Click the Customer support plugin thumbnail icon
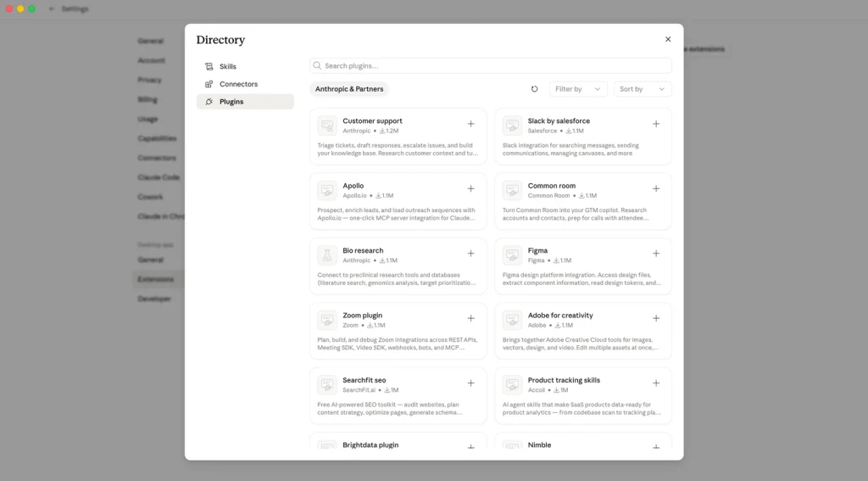 point(327,126)
